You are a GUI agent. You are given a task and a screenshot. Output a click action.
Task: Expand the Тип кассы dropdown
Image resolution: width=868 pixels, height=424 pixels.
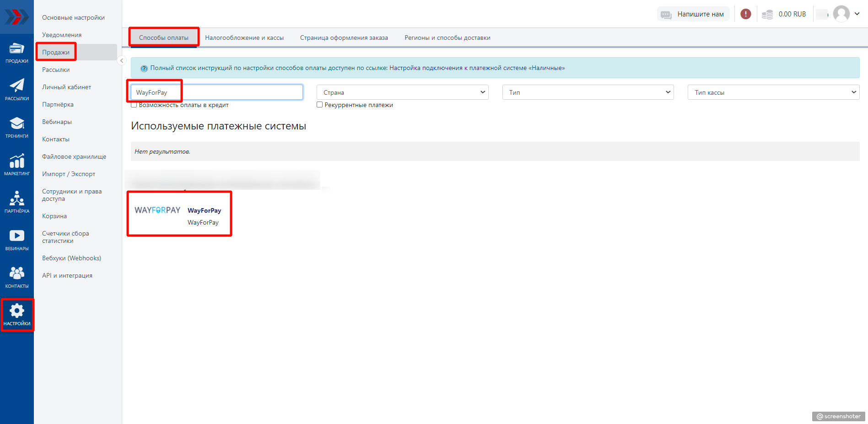coord(773,92)
